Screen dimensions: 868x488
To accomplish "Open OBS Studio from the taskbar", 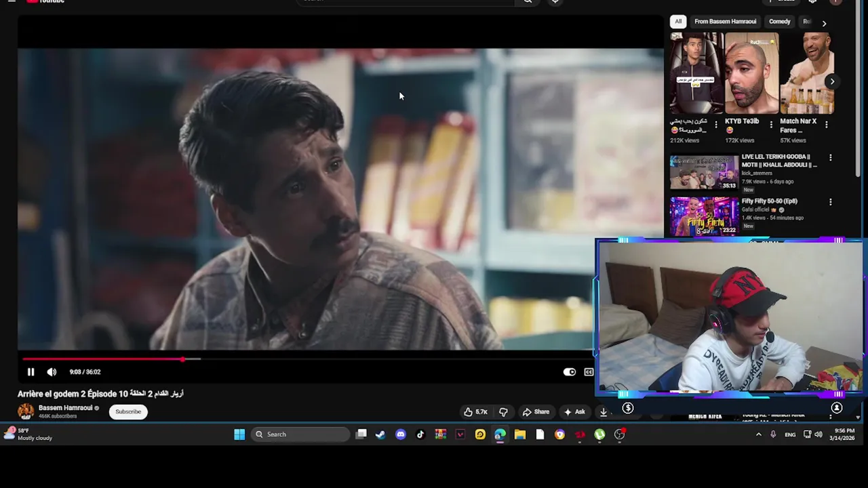I will pos(620,434).
